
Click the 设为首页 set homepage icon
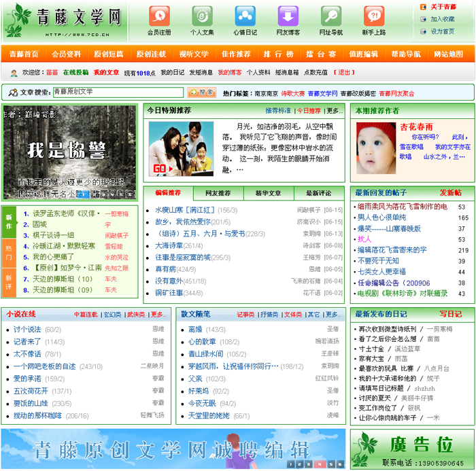click(423, 31)
